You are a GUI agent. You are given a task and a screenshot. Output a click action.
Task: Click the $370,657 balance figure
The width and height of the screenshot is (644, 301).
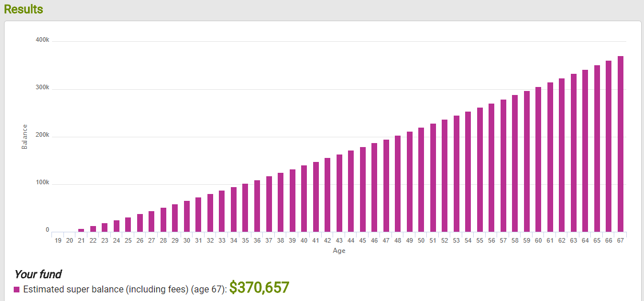(x=259, y=287)
